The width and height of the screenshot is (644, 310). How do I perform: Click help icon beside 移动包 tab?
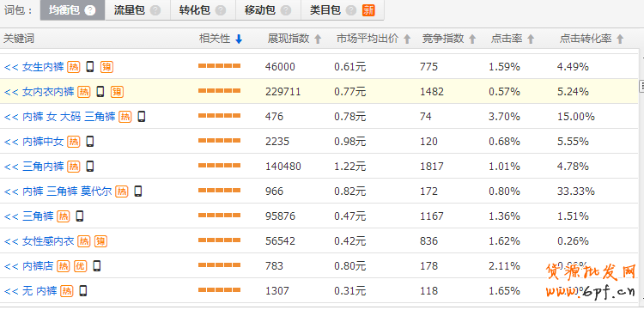click(286, 10)
